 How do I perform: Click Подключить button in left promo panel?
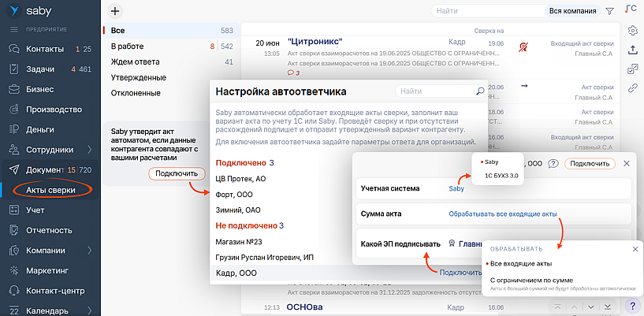tap(170, 173)
